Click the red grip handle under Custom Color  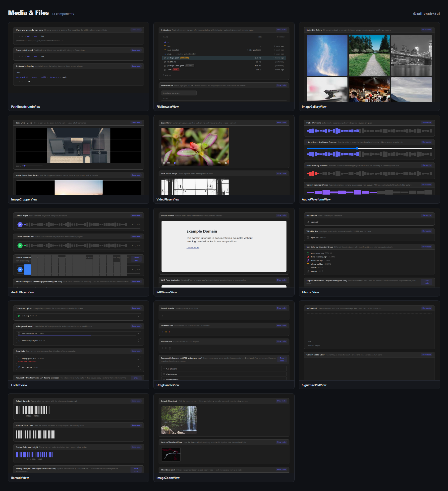pyautogui.click(x=169, y=332)
